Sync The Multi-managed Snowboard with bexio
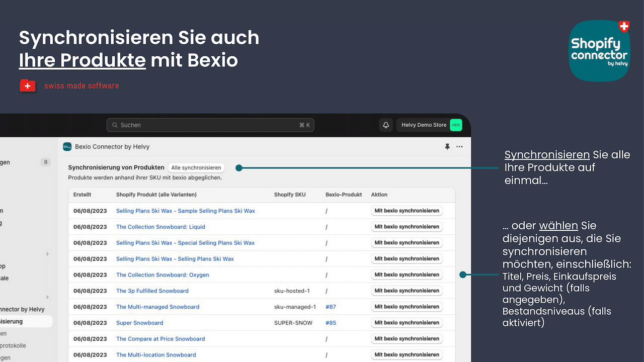The image size is (644, 362). (407, 307)
